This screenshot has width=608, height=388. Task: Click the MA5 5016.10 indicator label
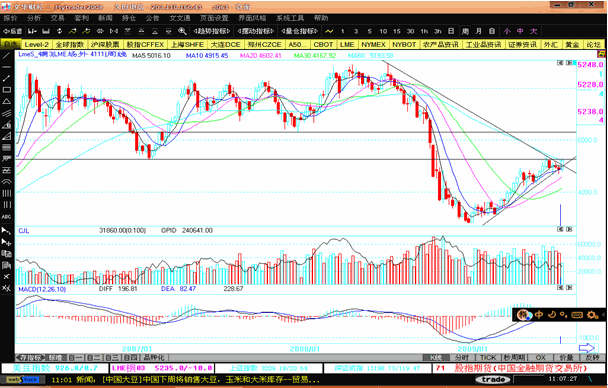[x=151, y=55]
